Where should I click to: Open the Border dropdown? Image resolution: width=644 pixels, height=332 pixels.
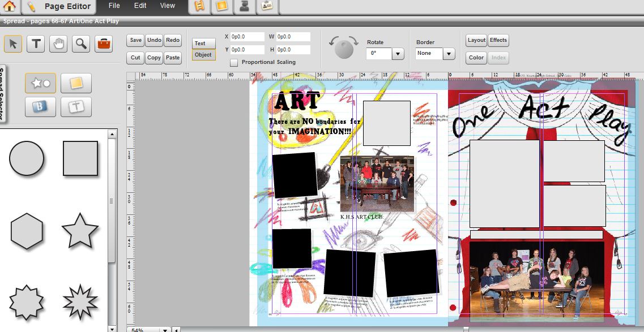449,54
